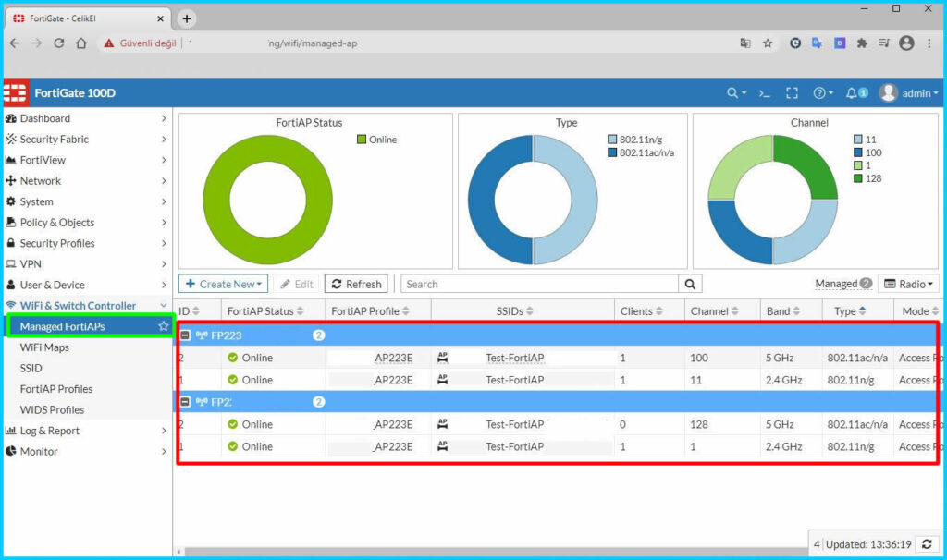Open a new browser tab
Viewport: 947px width, 560px height.
click(187, 18)
